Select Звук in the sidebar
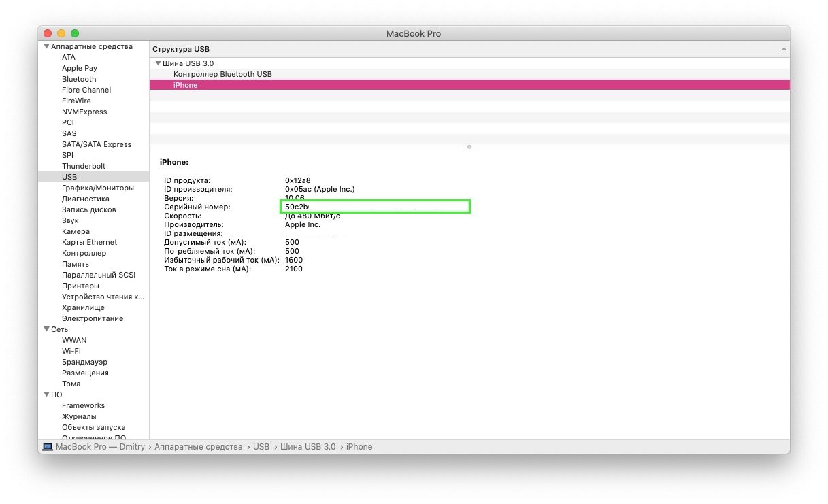Viewport: 828px width, 504px height. coord(70,220)
